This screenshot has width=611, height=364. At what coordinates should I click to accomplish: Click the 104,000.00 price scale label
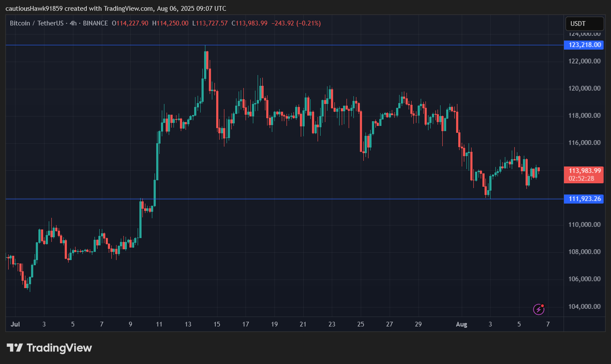[585, 306]
